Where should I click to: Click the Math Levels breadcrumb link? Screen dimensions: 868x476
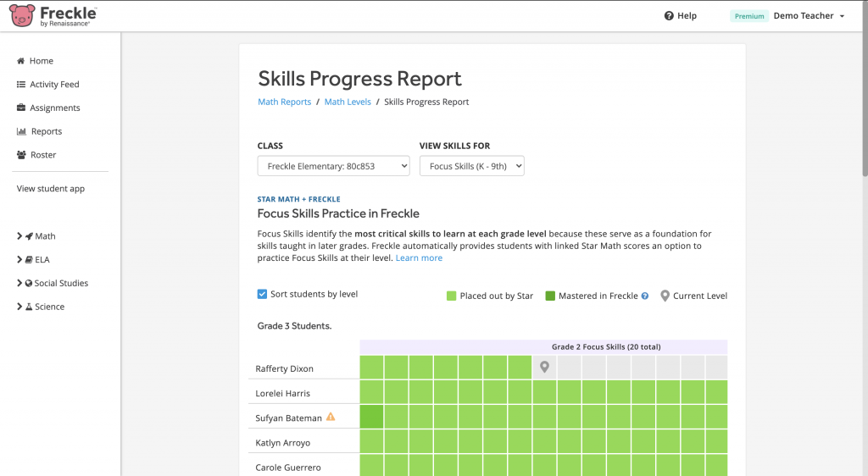click(x=348, y=102)
